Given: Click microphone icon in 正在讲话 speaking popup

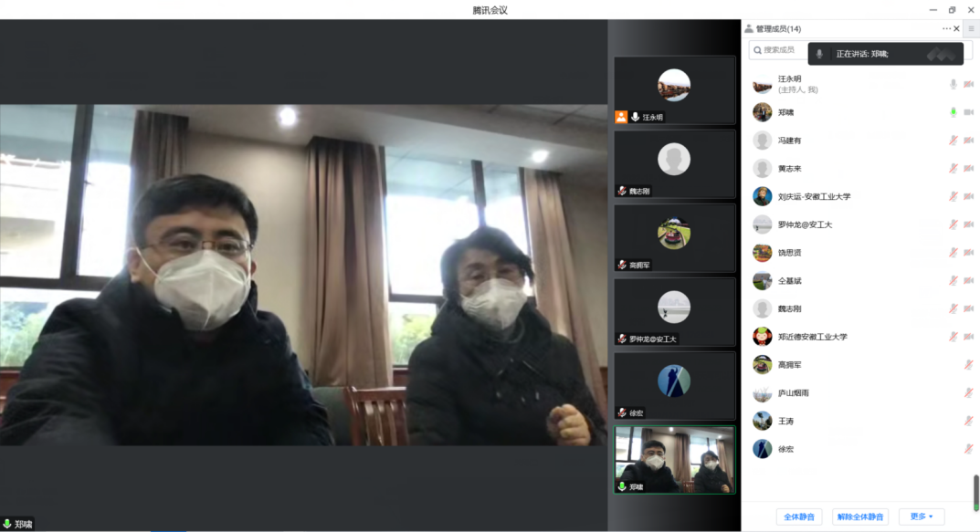Looking at the screenshot, I should pyautogui.click(x=819, y=54).
